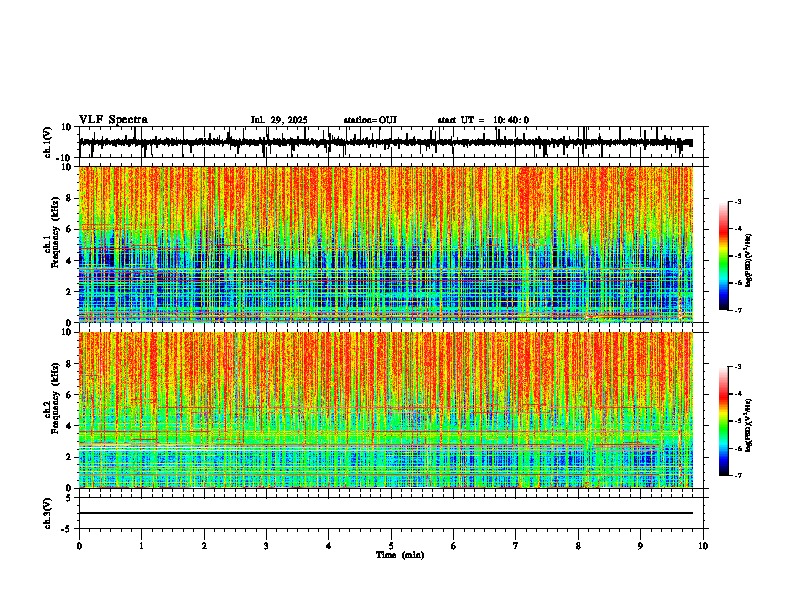The height and width of the screenshot is (612, 792).
Task: Click the '8' kHz tick on ch.1 frequency axis
Action: coord(69,198)
